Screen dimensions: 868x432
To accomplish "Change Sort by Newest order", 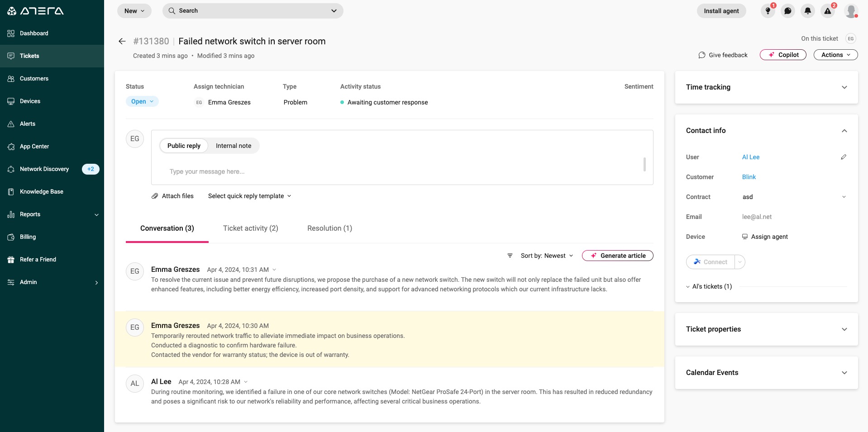I will tap(547, 256).
